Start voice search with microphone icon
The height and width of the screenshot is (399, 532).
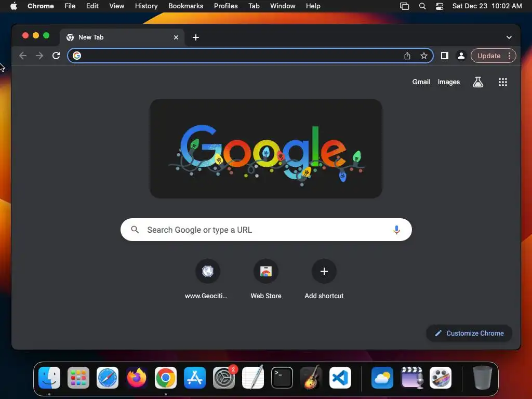396,230
